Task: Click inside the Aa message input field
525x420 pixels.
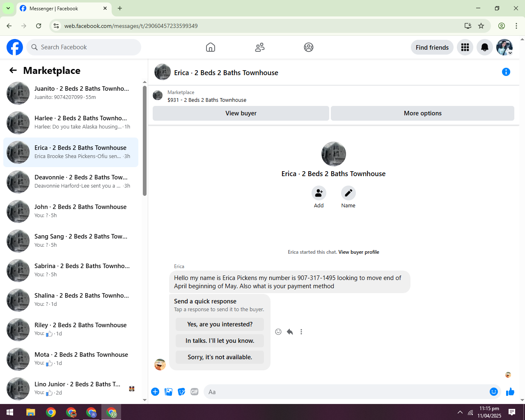Action: [347, 392]
